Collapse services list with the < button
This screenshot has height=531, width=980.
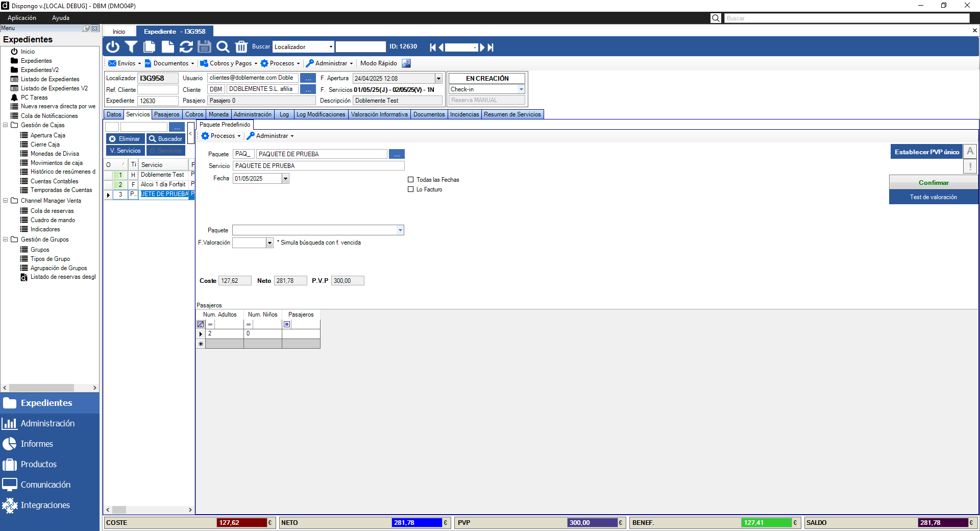click(x=190, y=133)
